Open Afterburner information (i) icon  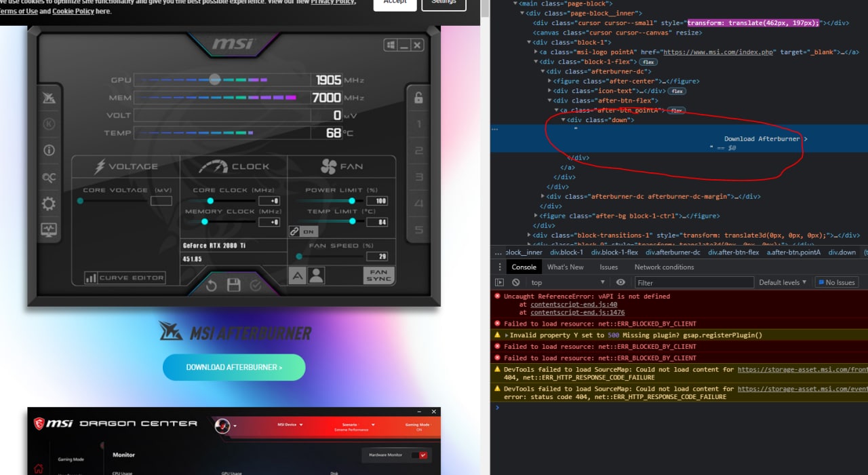click(49, 151)
